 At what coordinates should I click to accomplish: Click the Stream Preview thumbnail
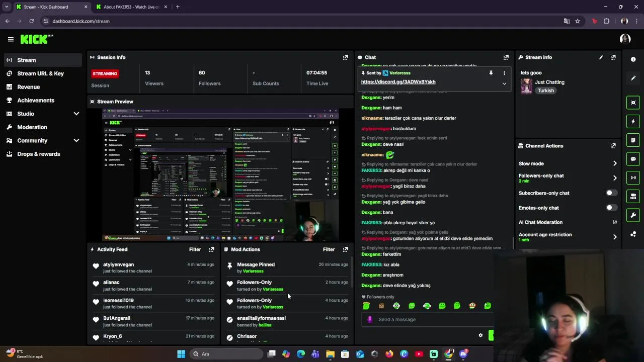[220, 175]
